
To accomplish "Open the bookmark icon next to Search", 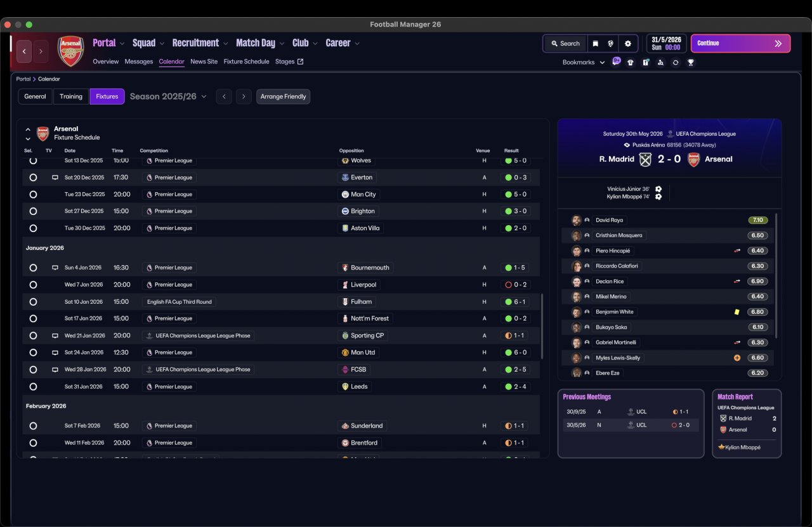I will click(596, 44).
